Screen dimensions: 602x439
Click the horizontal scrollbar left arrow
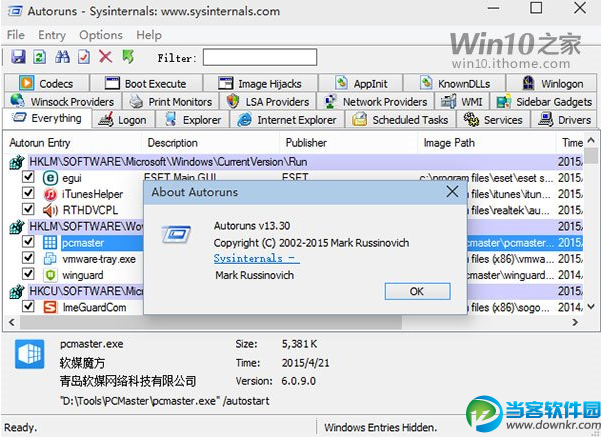coord(12,323)
